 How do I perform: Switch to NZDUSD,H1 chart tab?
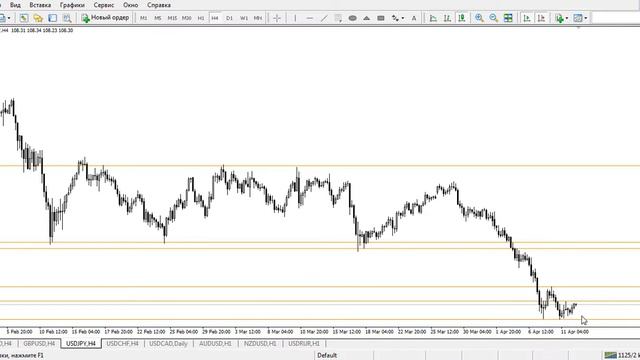(260, 344)
